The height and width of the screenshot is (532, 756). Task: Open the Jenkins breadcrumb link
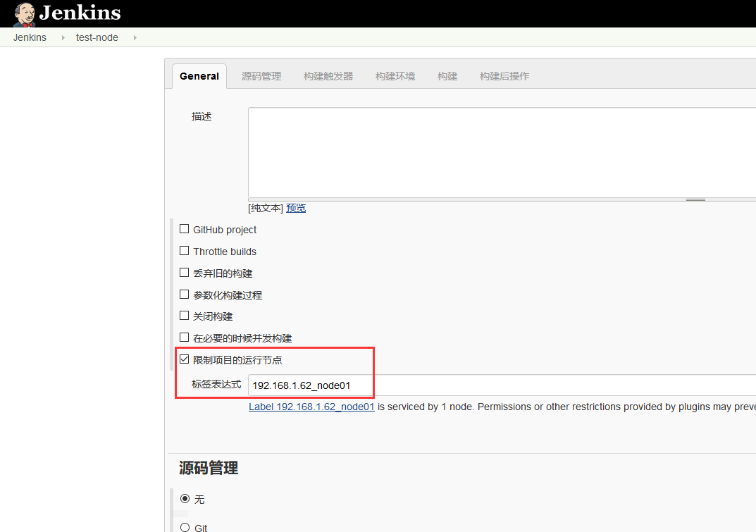coord(30,37)
